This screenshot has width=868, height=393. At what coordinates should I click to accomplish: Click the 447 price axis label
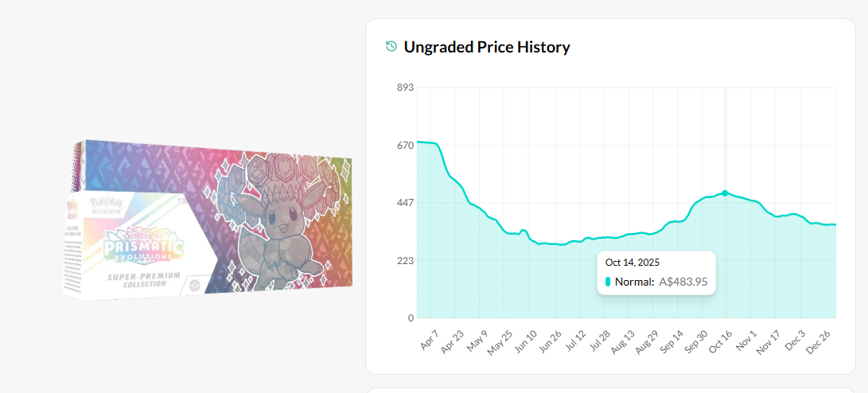click(x=405, y=203)
